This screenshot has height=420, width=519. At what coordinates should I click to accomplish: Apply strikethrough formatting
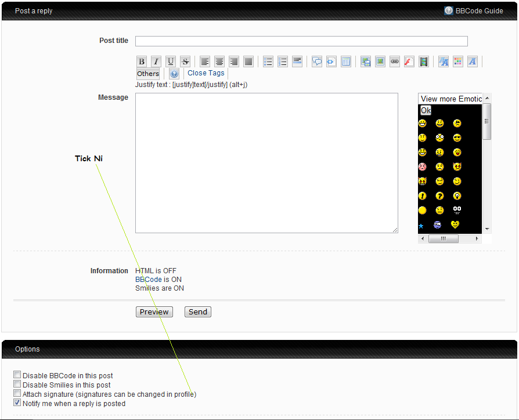[185, 61]
